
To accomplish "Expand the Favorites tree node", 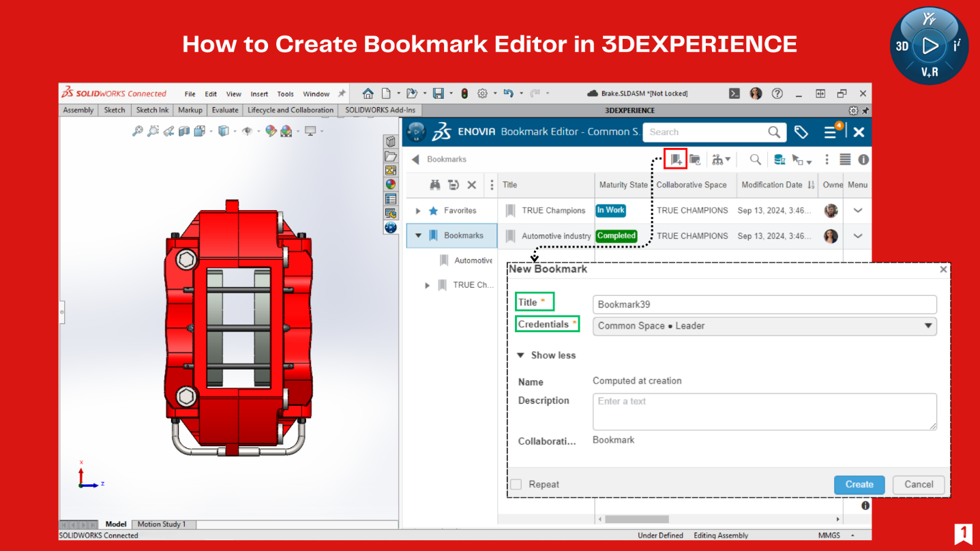I will click(x=418, y=211).
